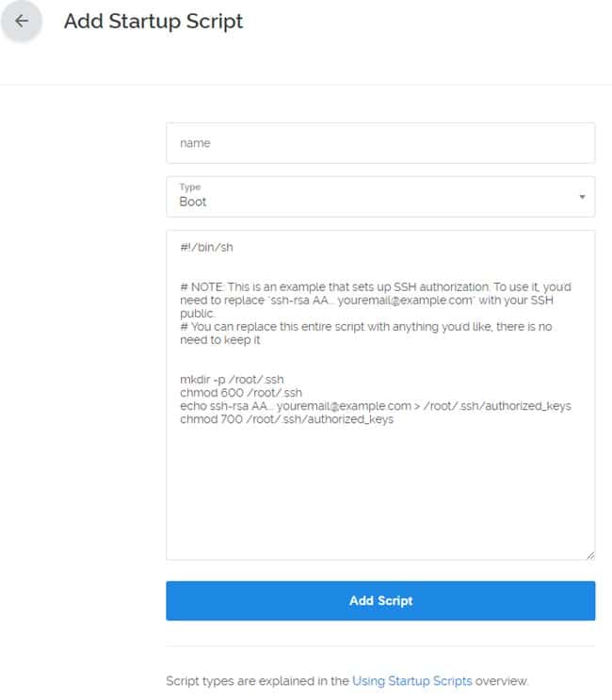Click the chmod 700 authorized_keys line
The width and height of the screenshot is (612, 700).
(286, 419)
